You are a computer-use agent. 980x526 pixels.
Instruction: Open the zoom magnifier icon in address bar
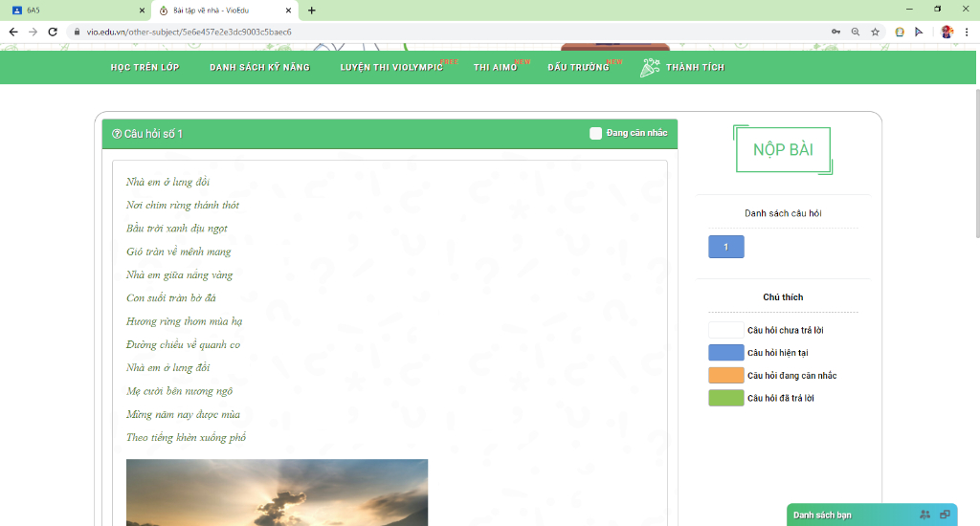click(855, 32)
